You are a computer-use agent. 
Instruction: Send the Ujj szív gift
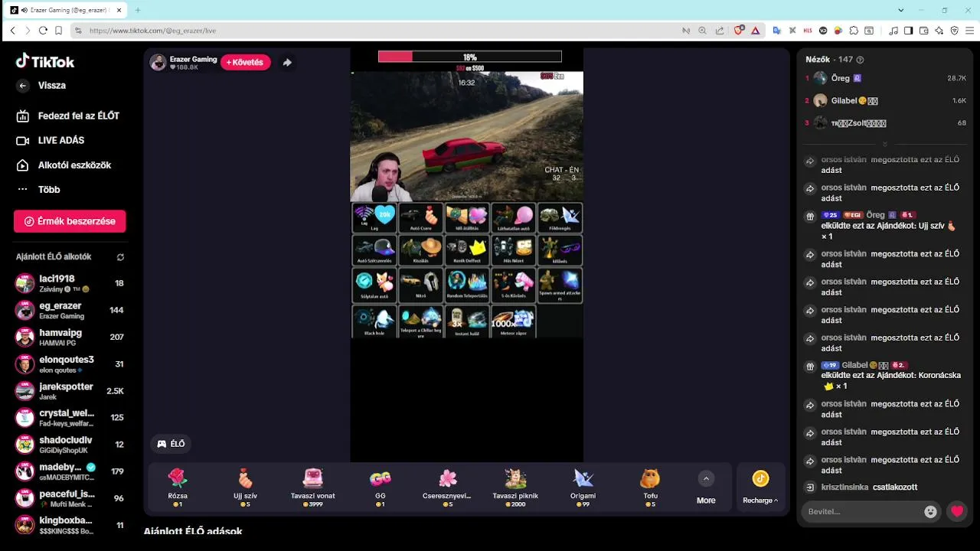[245, 488]
